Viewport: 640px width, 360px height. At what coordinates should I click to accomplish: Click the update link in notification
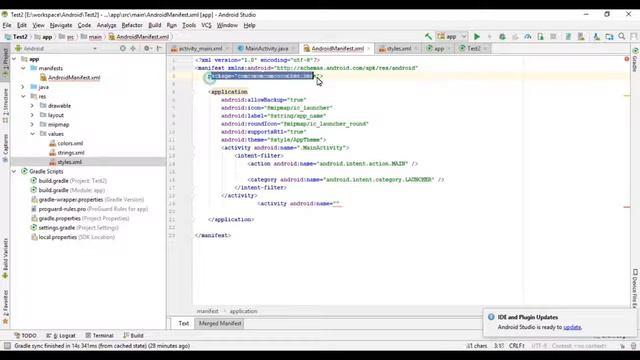572,327
